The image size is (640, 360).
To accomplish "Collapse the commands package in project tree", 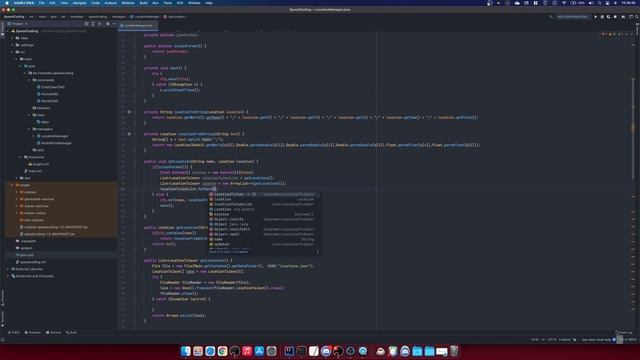I will tap(29, 80).
